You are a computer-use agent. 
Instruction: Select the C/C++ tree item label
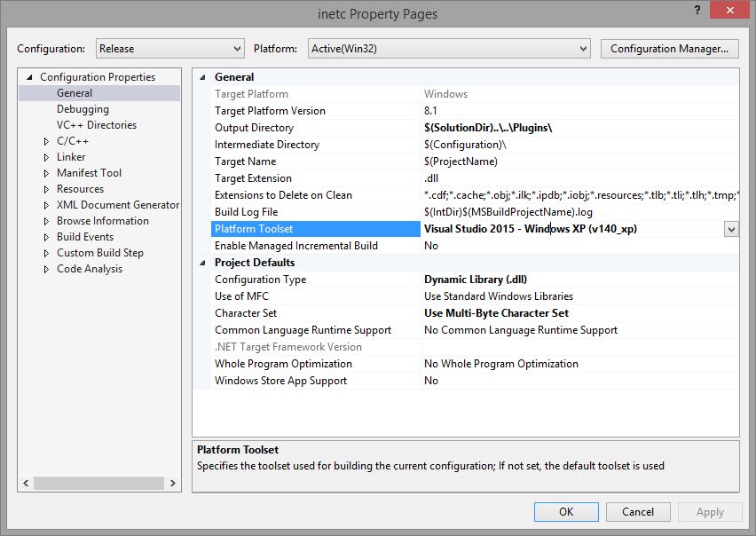click(x=73, y=141)
